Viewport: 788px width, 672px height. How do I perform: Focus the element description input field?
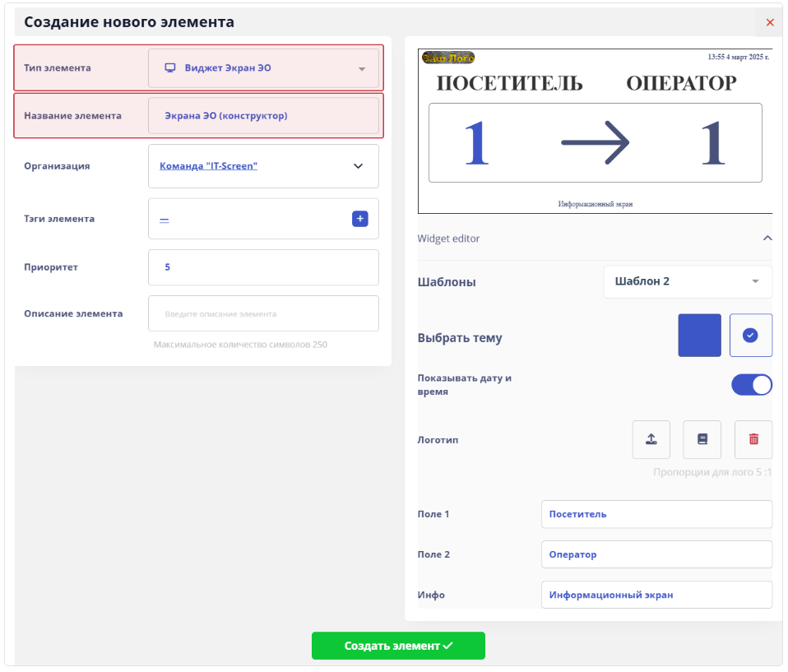coord(263,313)
